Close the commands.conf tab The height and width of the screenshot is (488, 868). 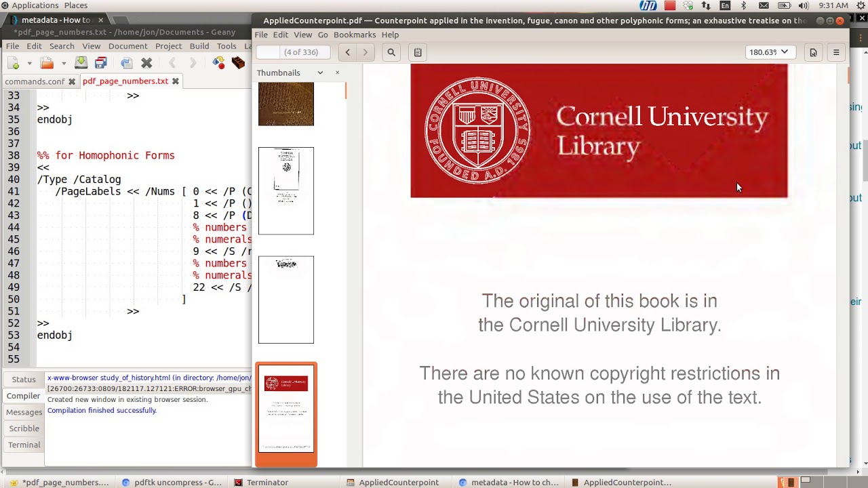coord(72,81)
